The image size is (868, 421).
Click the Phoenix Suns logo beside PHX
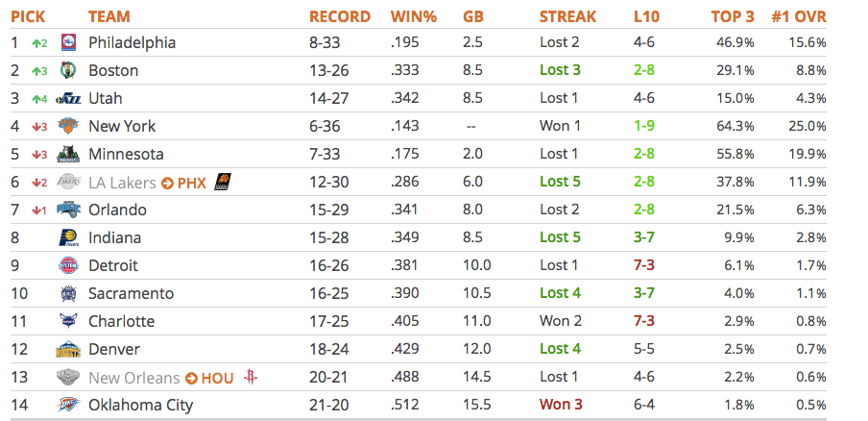[223, 183]
